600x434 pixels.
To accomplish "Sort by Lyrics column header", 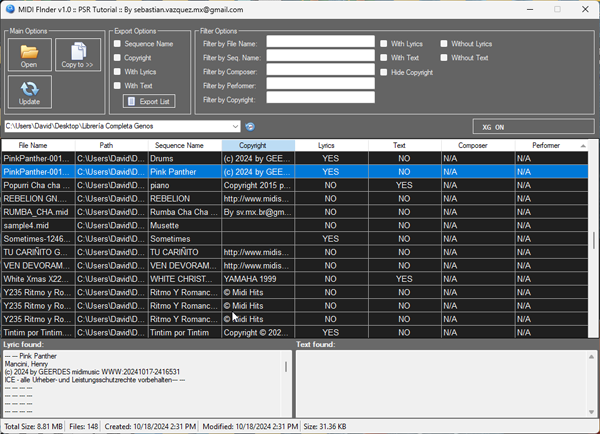I will coord(332,145).
